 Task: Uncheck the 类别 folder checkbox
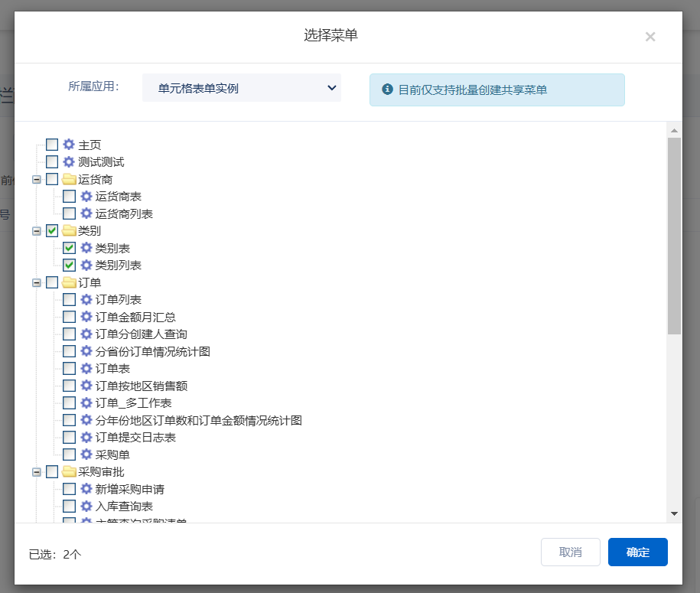(x=52, y=230)
